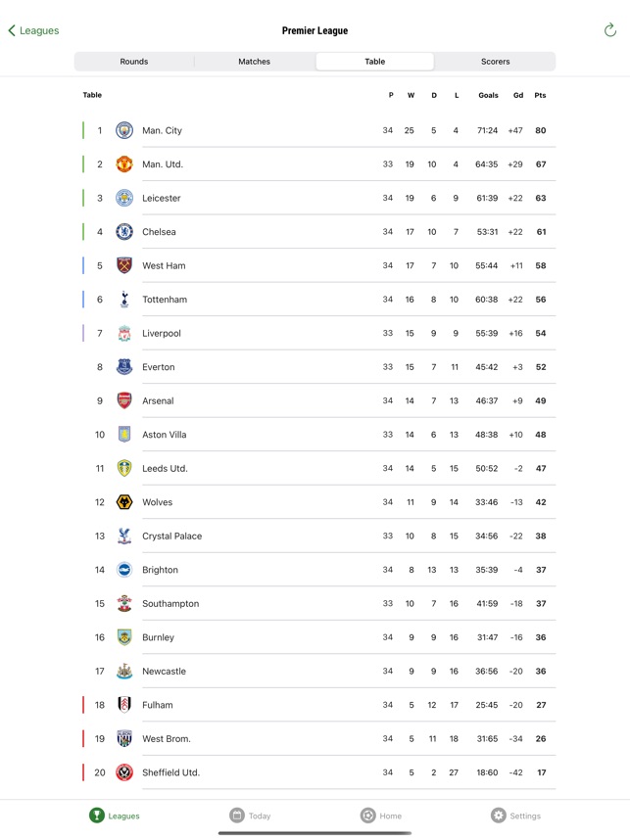Switch to the Matches tab
This screenshot has width=630, height=840.
click(255, 62)
